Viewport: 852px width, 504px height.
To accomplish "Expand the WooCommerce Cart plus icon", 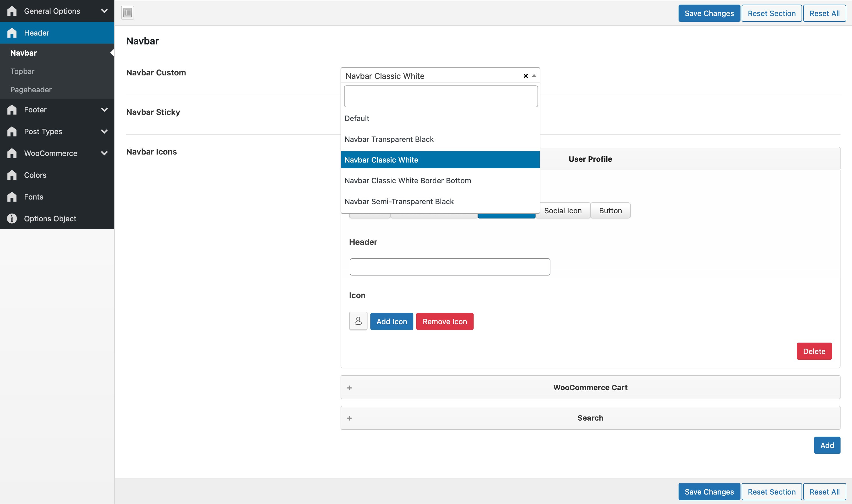I will (x=349, y=388).
